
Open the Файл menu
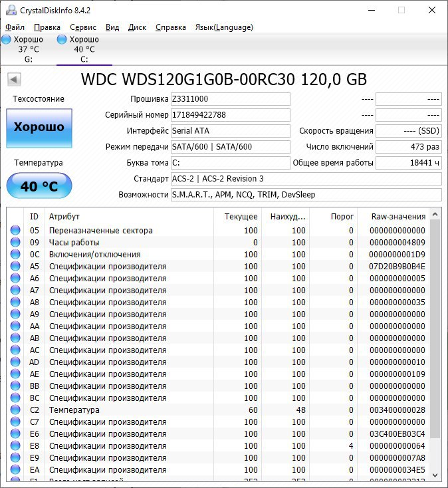point(15,27)
